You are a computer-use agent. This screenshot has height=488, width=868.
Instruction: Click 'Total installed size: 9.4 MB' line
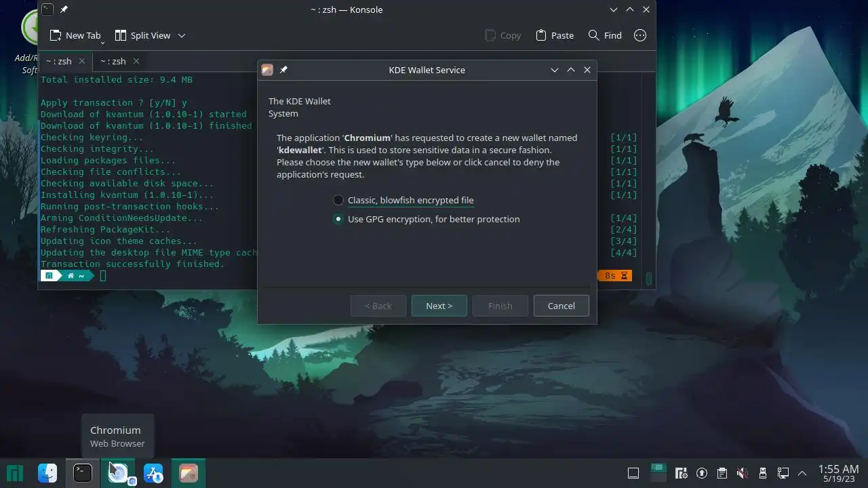117,80
